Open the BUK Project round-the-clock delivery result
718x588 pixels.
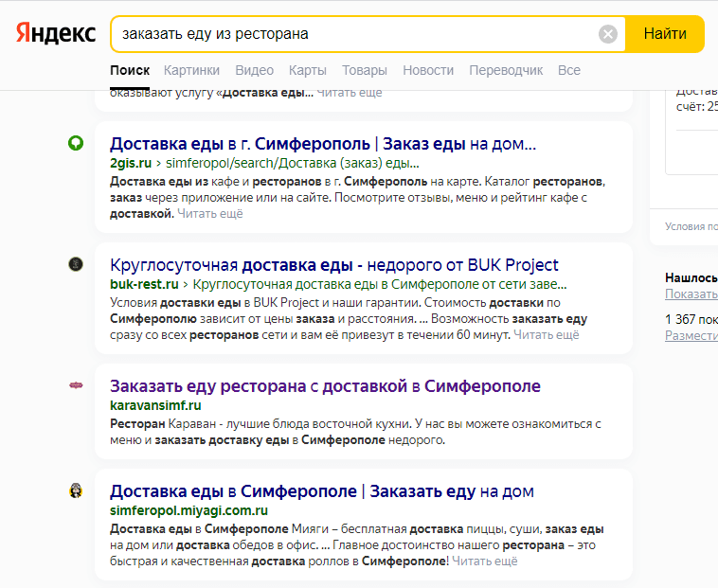point(334,265)
